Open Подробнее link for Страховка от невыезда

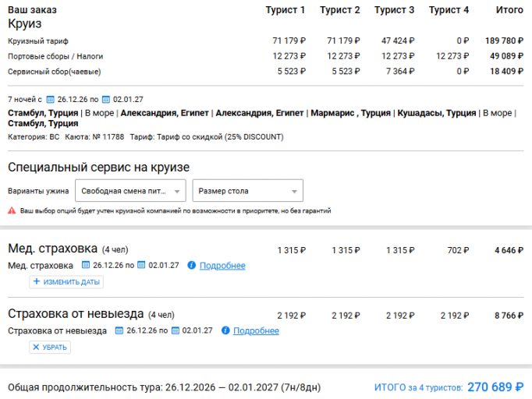coord(256,330)
